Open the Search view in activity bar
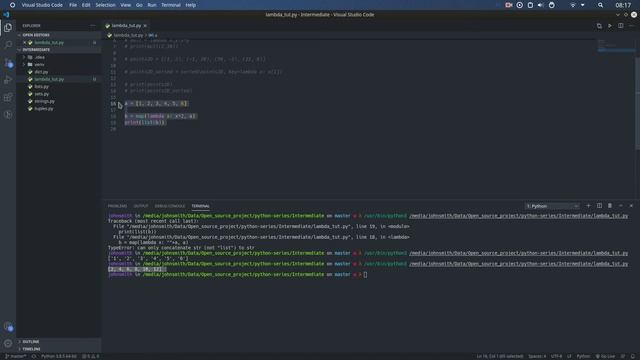 [x=8, y=44]
